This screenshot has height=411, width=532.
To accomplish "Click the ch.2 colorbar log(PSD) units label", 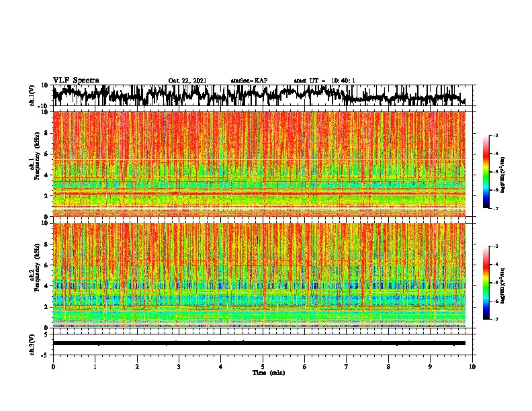I will (x=503, y=286).
